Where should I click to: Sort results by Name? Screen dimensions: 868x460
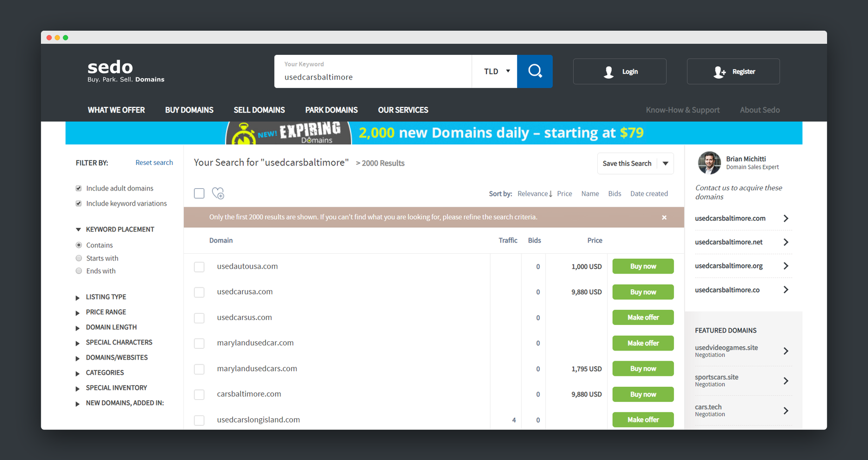tap(590, 194)
